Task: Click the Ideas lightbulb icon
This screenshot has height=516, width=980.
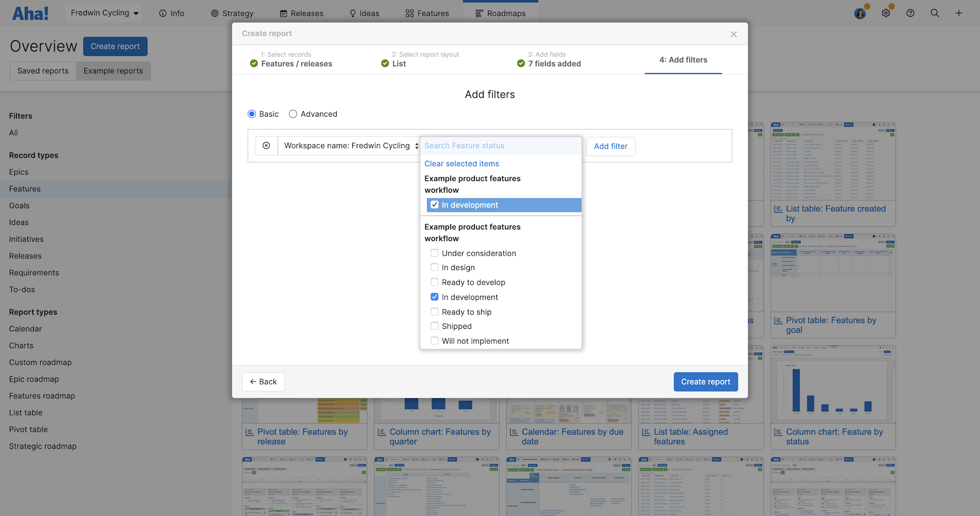Action: (x=364, y=13)
